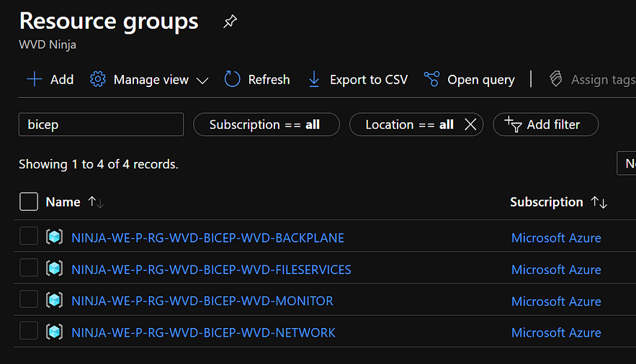Check the BACKPLANE resource group checkbox
The height and width of the screenshot is (364, 636).
point(29,236)
